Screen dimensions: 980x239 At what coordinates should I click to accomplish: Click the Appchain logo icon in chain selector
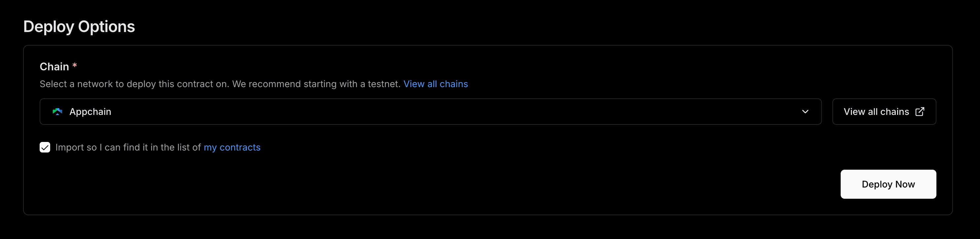coord(57,112)
